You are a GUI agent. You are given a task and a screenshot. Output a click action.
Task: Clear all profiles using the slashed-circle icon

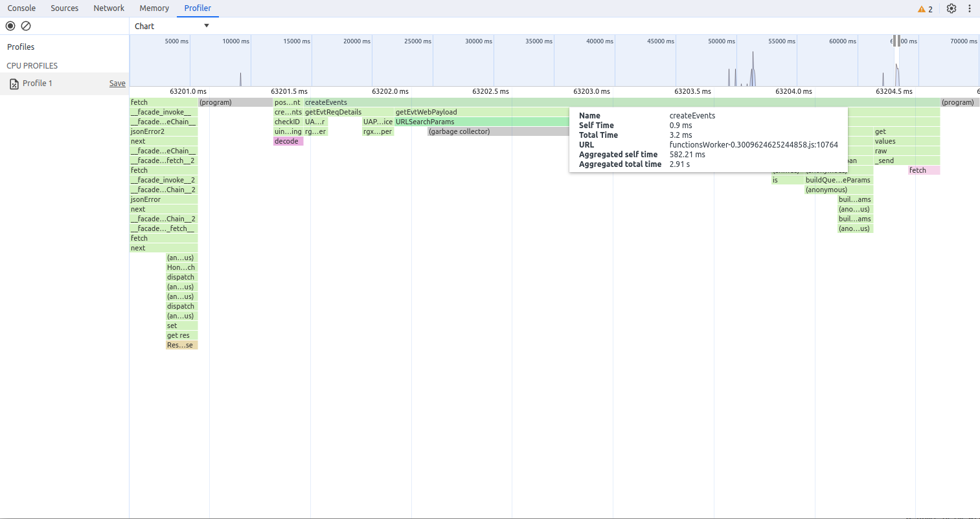[26, 25]
